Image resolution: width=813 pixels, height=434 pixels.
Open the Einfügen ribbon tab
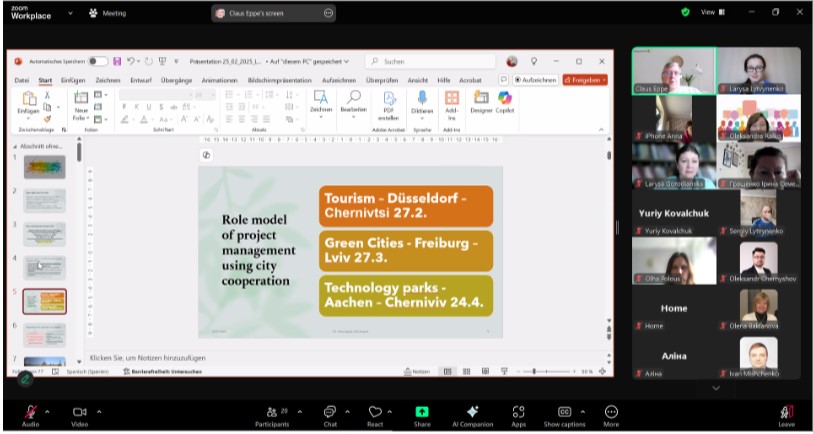[x=72, y=80]
